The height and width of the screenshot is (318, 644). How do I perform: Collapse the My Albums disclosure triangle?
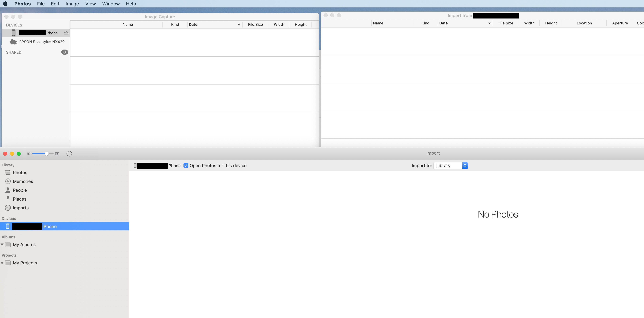[2, 245]
